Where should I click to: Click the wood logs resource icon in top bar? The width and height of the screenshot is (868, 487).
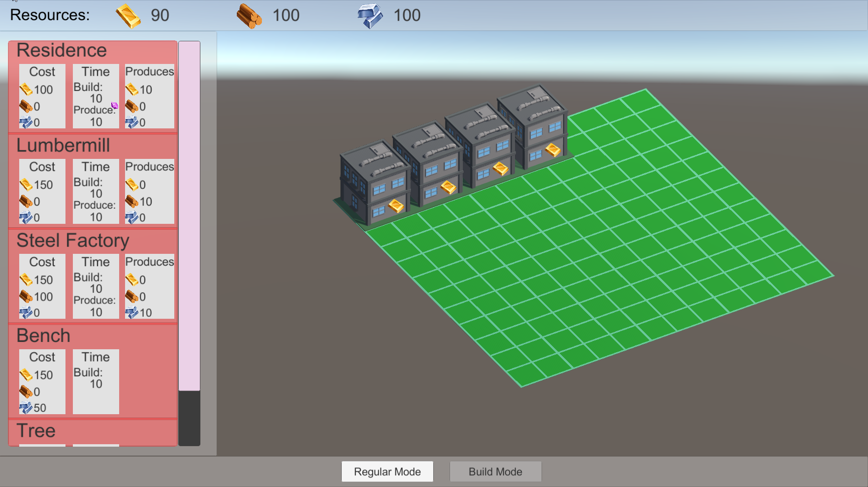(249, 16)
